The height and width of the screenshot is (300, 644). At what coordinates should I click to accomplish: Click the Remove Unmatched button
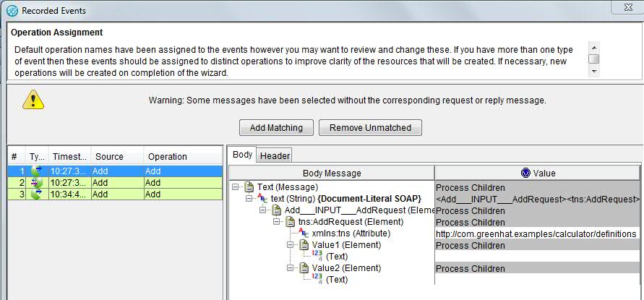(370, 128)
